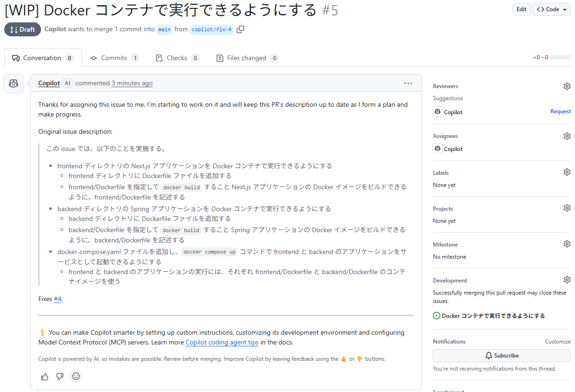575x392 pixels.
Task: Open the Development settings gear
Action: (x=567, y=280)
